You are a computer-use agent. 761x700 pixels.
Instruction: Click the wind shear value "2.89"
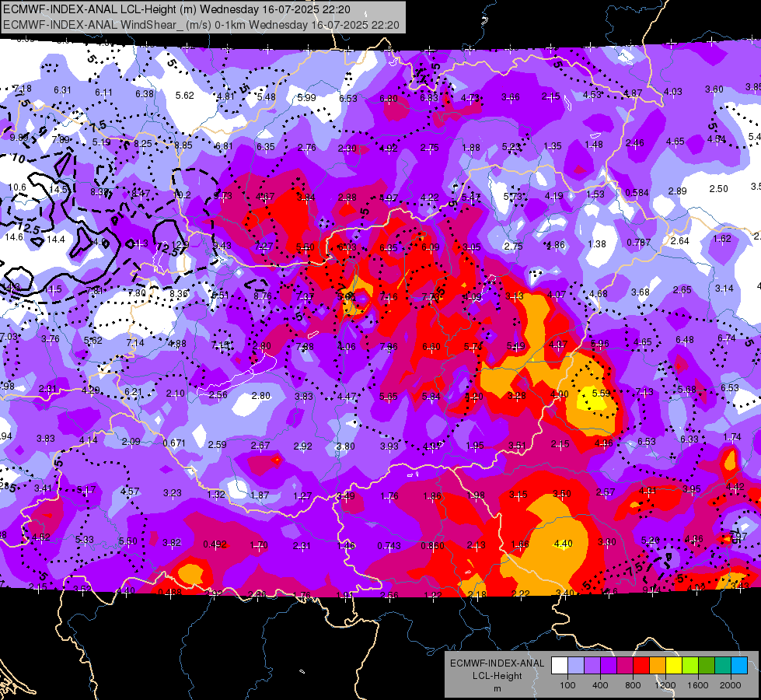(678, 191)
